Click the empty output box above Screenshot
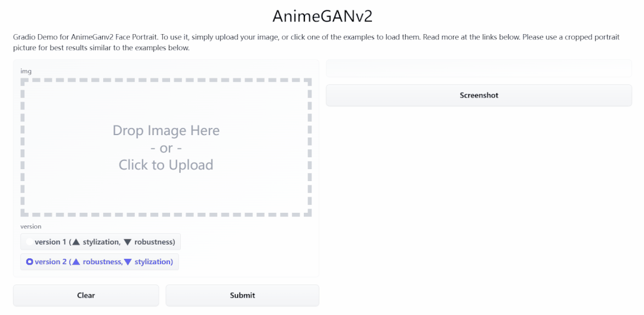This screenshot has width=644, height=315. pos(479,68)
